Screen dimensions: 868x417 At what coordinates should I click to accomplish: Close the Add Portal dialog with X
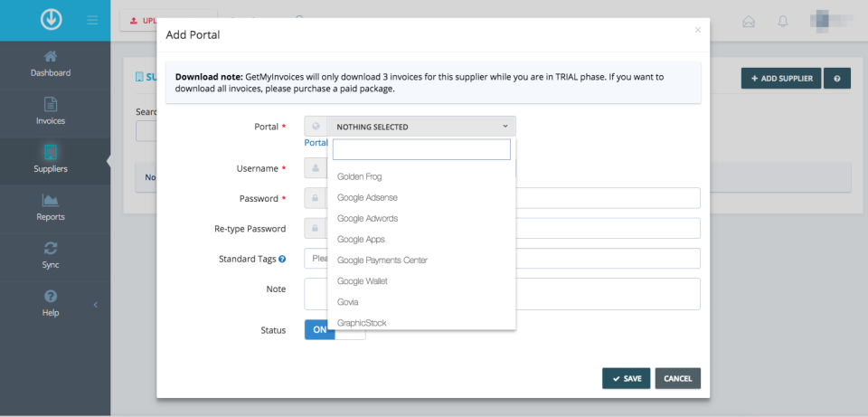[697, 30]
